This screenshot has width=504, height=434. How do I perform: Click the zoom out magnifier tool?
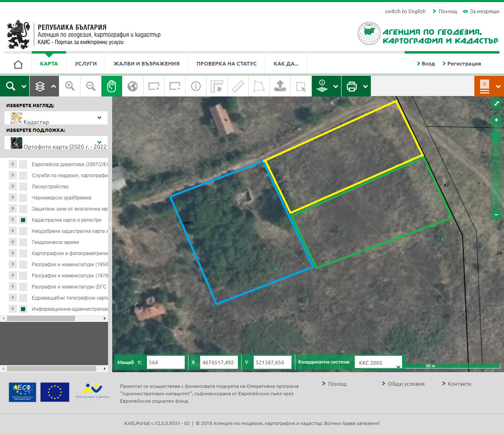[91, 86]
